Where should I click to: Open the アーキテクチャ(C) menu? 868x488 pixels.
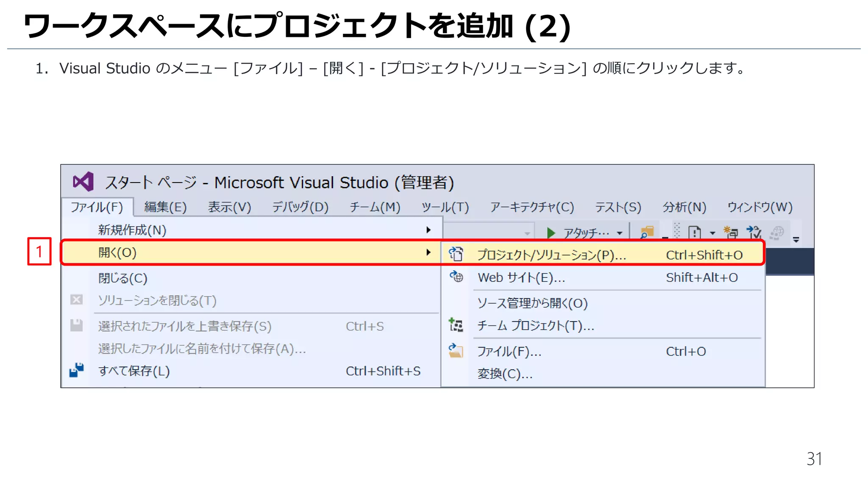point(532,207)
